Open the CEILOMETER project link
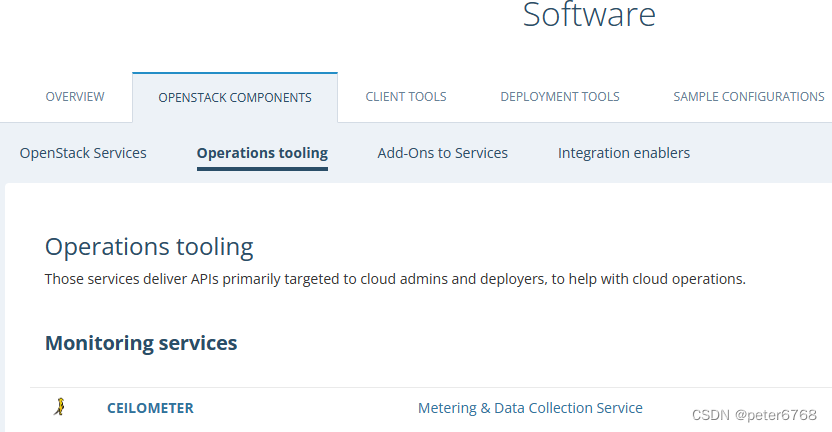This screenshot has width=832, height=432. pyautogui.click(x=150, y=408)
